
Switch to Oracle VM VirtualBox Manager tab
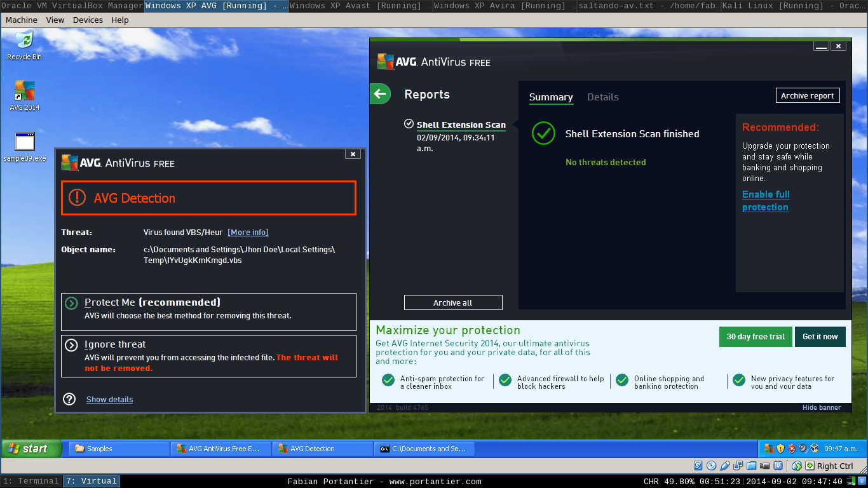pos(72,6)
